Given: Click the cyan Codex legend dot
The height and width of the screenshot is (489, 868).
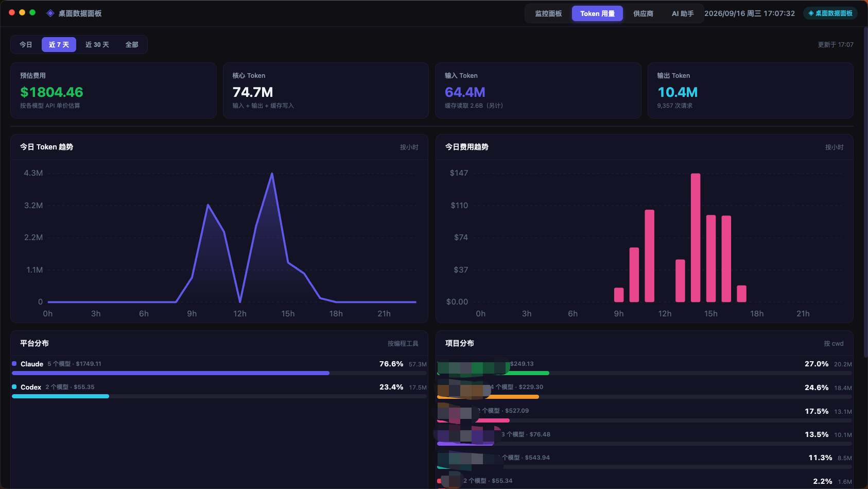Looking at the screenshot, I should (x=14, y=387).
